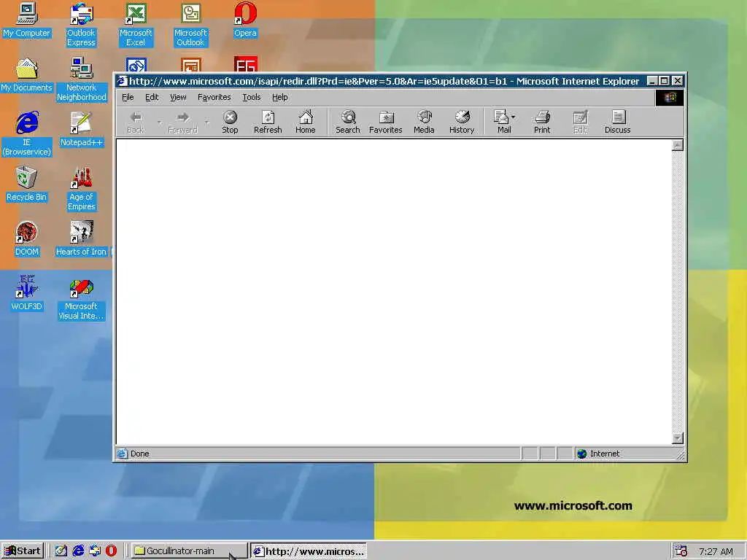Click the Internet Explorer taskbar button
The width and height of the screenshot is (747, 560).
pyautogui.click(x=309, y=551)
